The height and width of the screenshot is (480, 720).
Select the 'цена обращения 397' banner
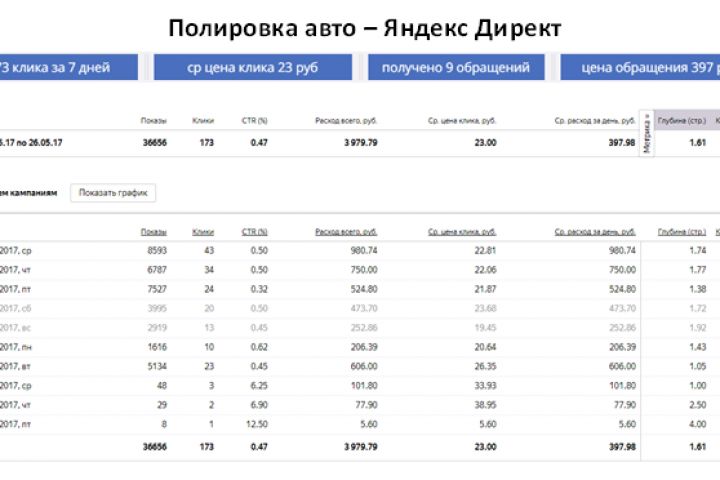(640, 68)
